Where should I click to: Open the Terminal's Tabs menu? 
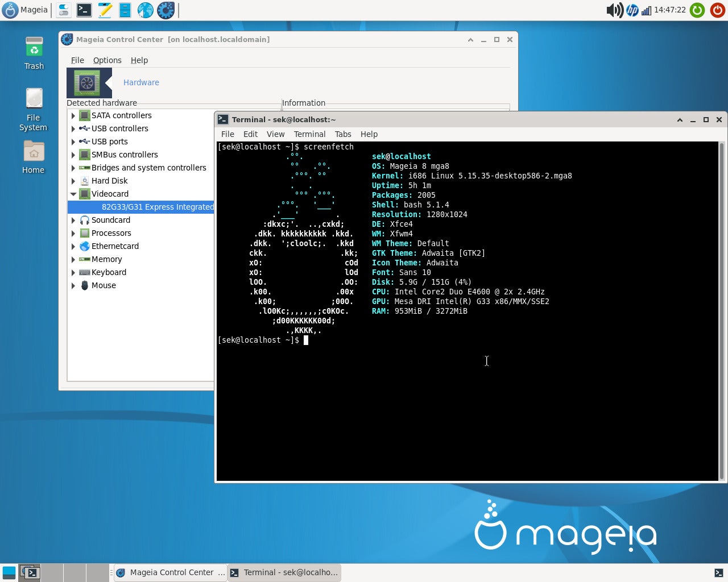[342, 134]
